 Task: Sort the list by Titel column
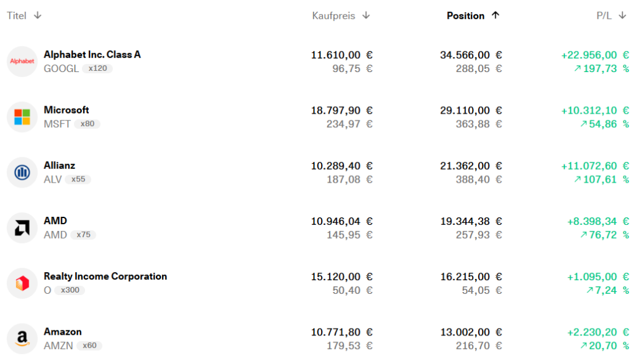17,16
